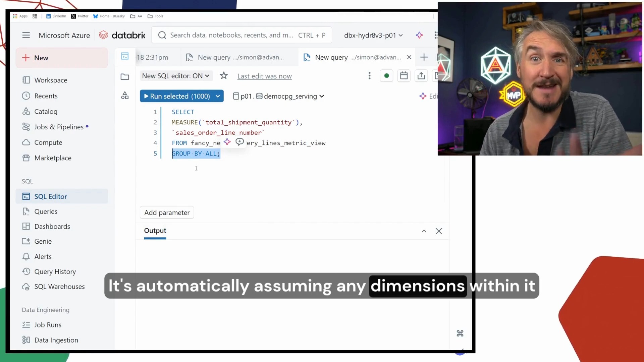Image resolution: width=644 pixels, height=362 pixels.
Task: Open the query kebab options menu
Action: point(370,76)
